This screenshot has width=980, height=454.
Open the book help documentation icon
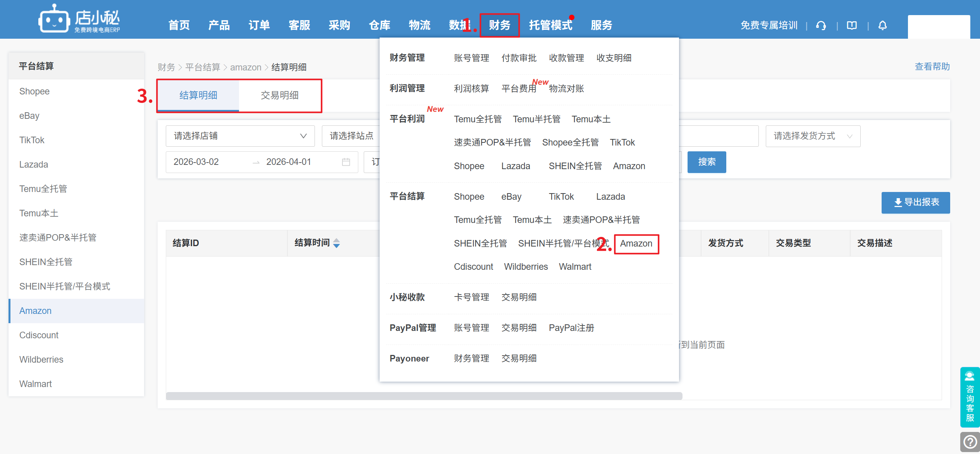point(852,26)
